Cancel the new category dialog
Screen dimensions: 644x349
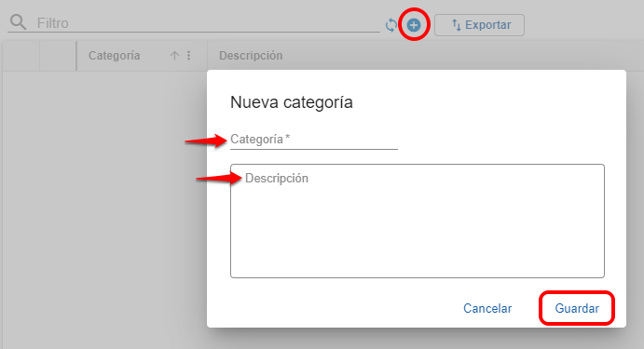[487, 308]
